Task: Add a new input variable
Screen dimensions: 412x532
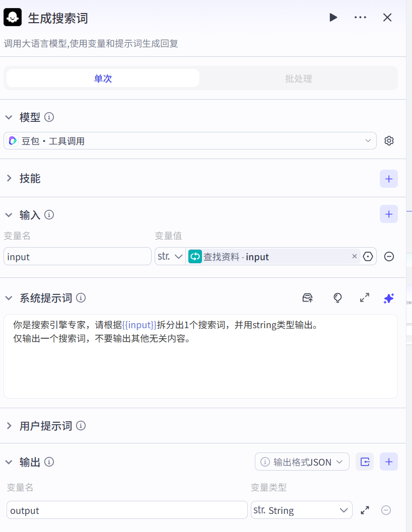Action: click(x=388, y=214)
